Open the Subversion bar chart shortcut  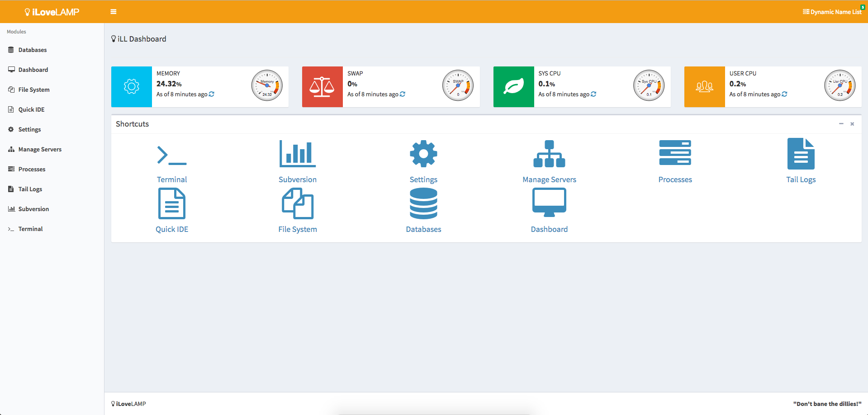point(298,154)
